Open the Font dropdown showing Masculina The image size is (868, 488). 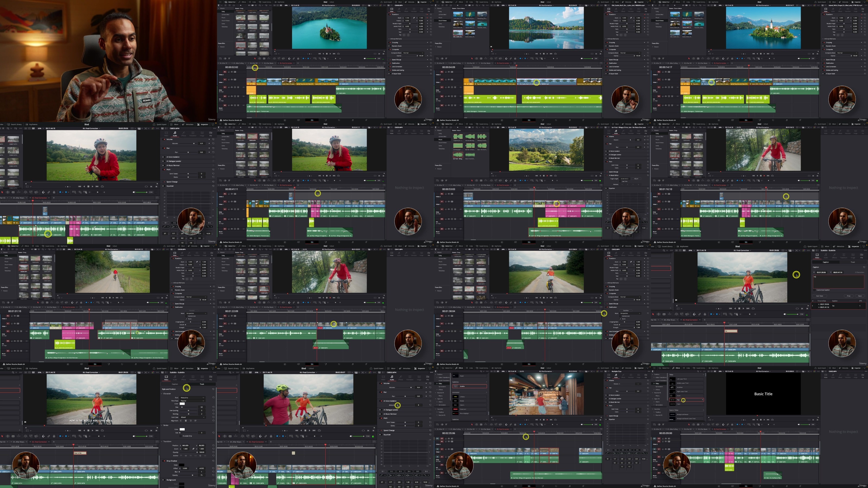click(x=193, y=398)
